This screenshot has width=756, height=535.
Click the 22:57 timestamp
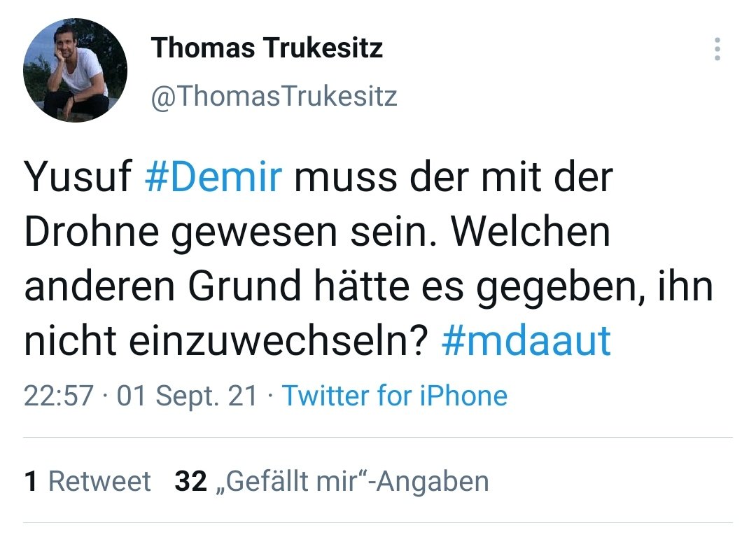[x=58, y=396]
